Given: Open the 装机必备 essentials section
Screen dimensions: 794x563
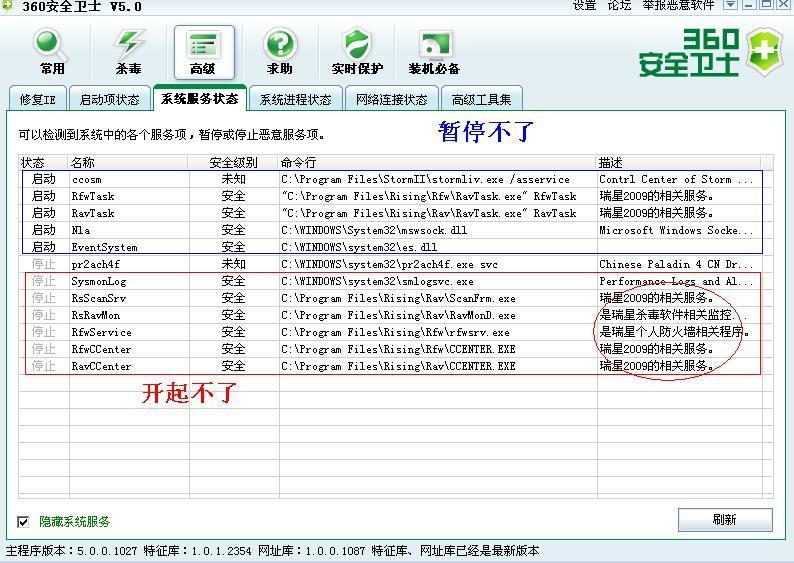Looking at the screenshot, I should coord(434,53).
